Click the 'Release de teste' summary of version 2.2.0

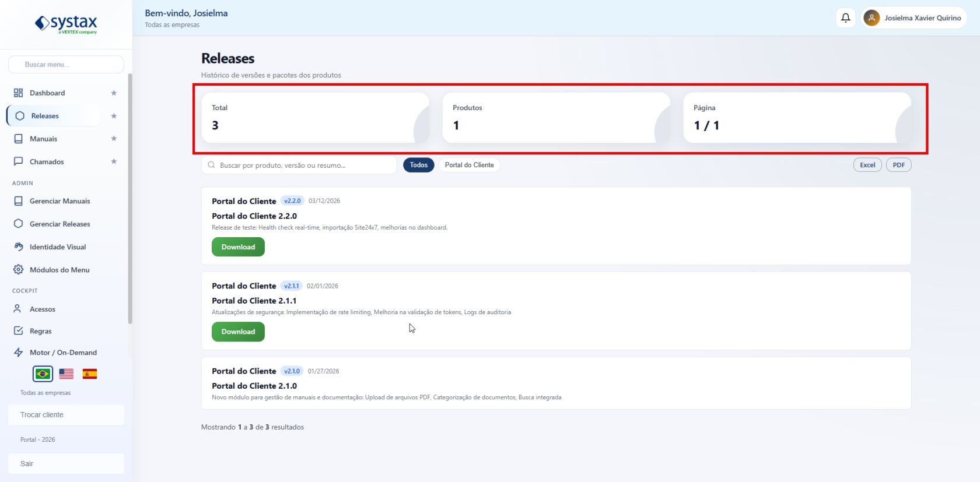[330, 227]
